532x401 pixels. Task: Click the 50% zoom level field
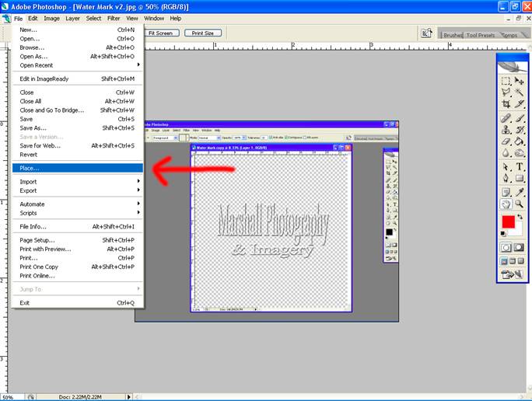coord(12,397)
